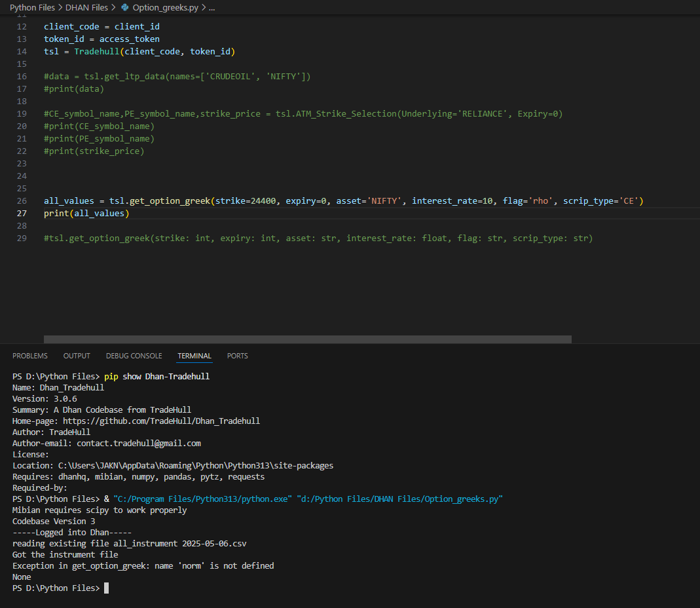The image size is (700, 608).
Task: Click 'Location:' site-packages path line
Action: [173, 465]
